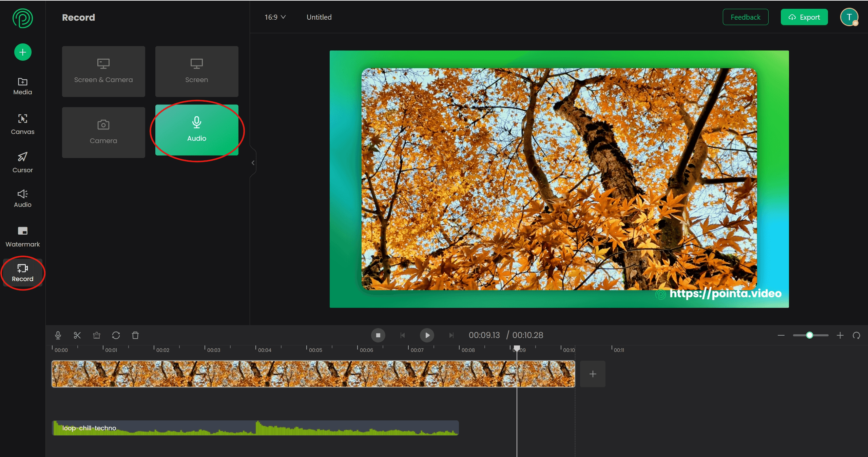Click the Export button
868x457 pixels.
[804, 17]
